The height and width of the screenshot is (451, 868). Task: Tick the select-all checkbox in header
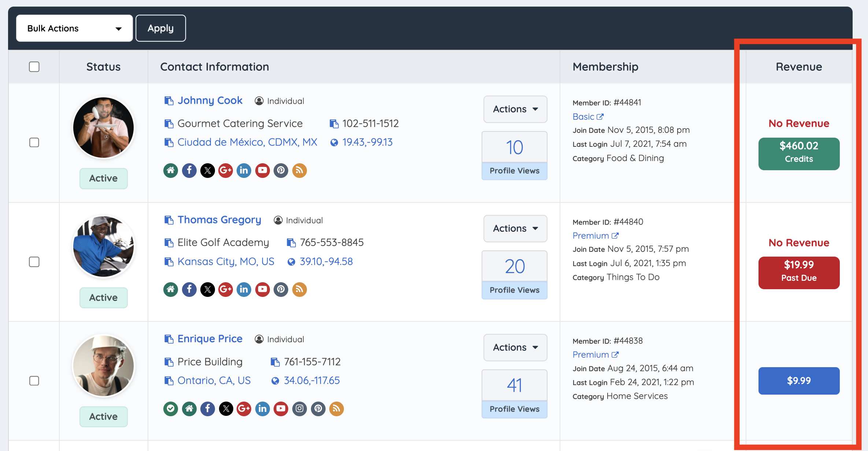[x=34, y=67]
